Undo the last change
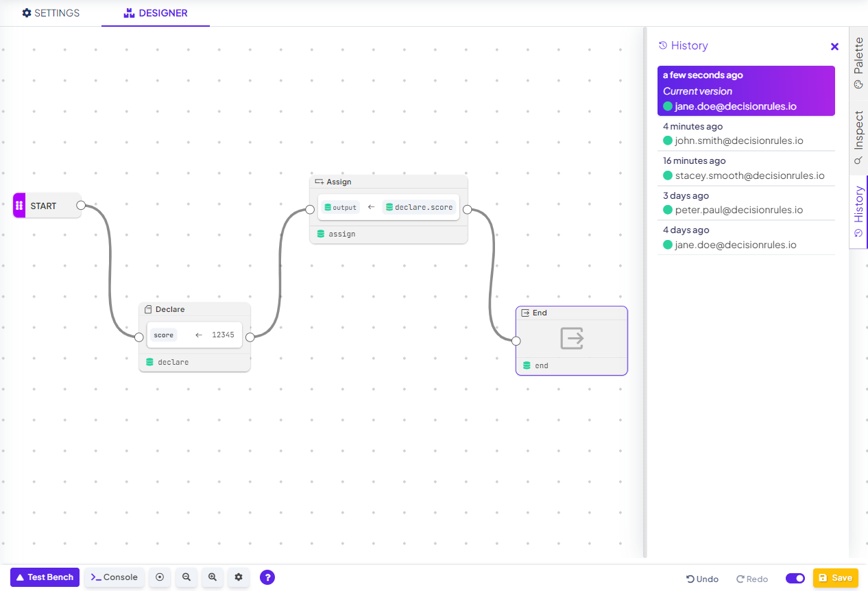 pos(703,579)
